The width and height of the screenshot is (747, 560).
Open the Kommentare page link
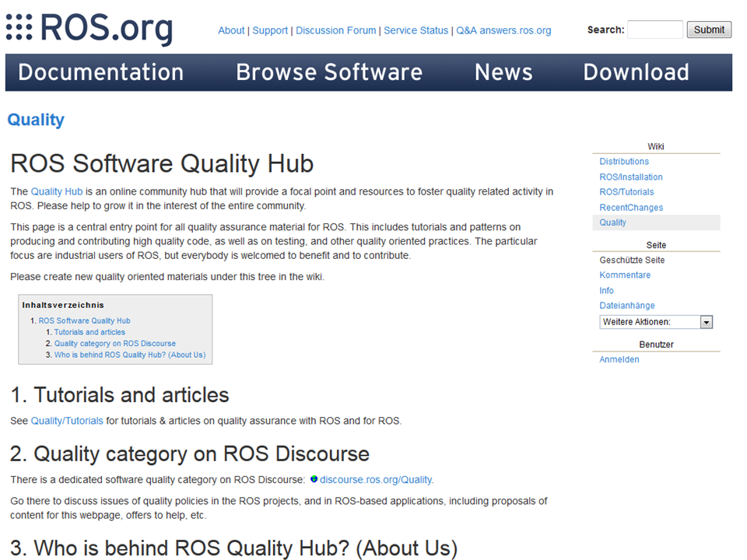click(625, 275)
